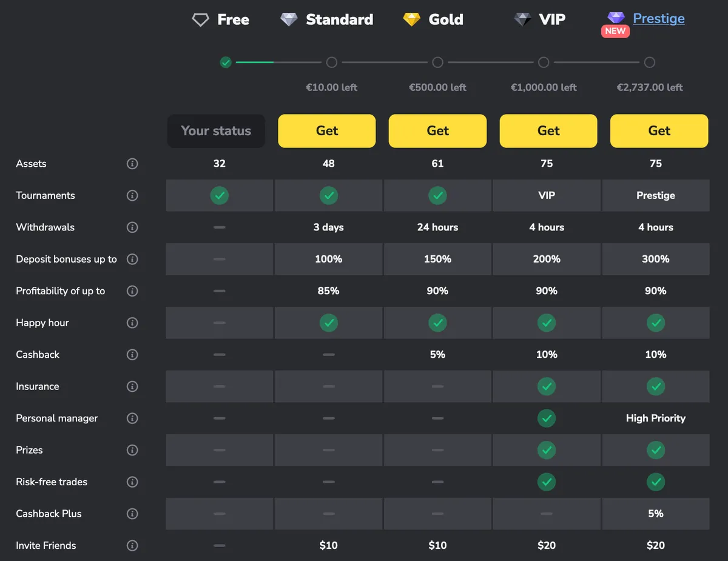This screenshot has width=728, height=561.
Task: Click the Your status button
Action: click(x=216, y=131)
